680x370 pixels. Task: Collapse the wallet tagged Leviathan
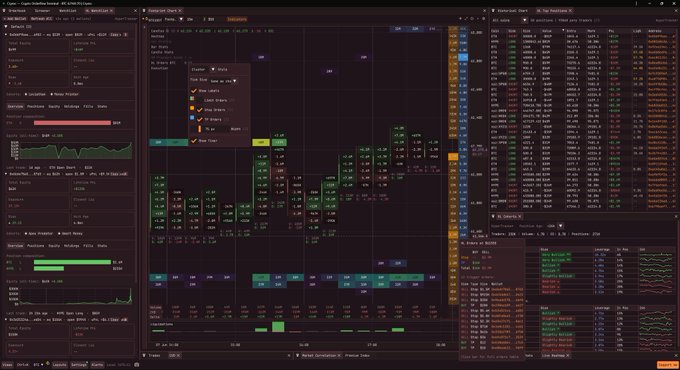(7, 34)
